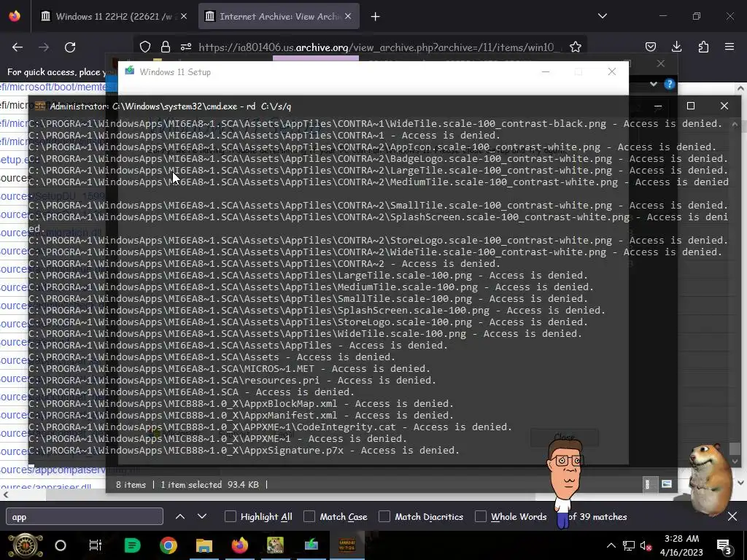Show hidden system tray icons
Screen dimensions: 747x560
pos(611,545)
